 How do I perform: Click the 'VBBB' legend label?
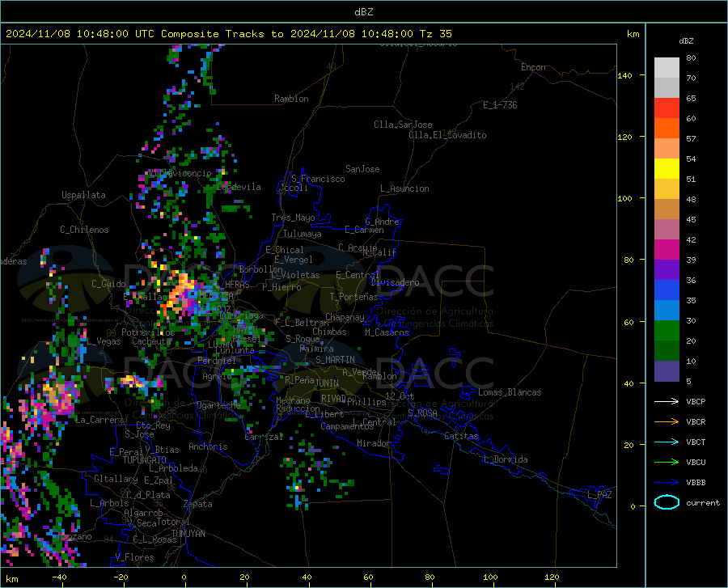tap(696, 482)
